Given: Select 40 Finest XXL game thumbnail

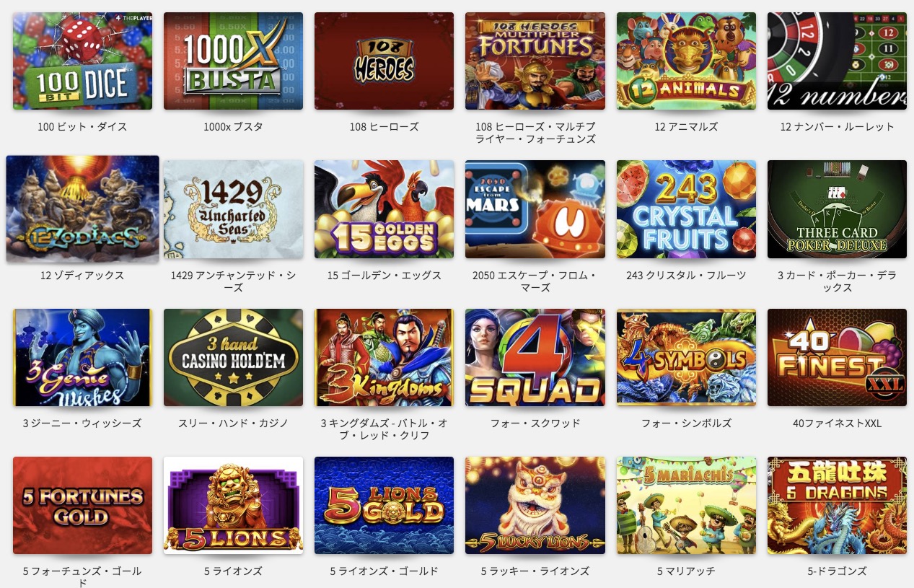Looking at the screenshot, I should pos(837,358).
